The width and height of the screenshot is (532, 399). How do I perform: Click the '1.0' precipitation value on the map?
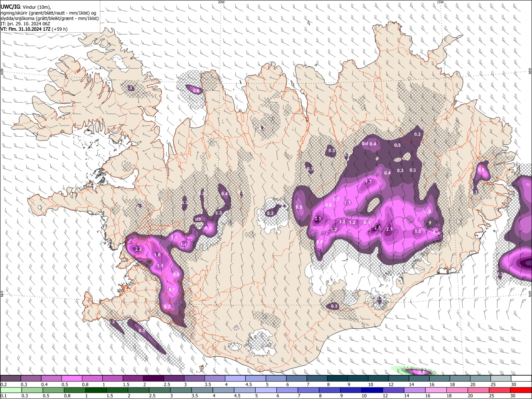pyautogui.click(x=175, y=237)
